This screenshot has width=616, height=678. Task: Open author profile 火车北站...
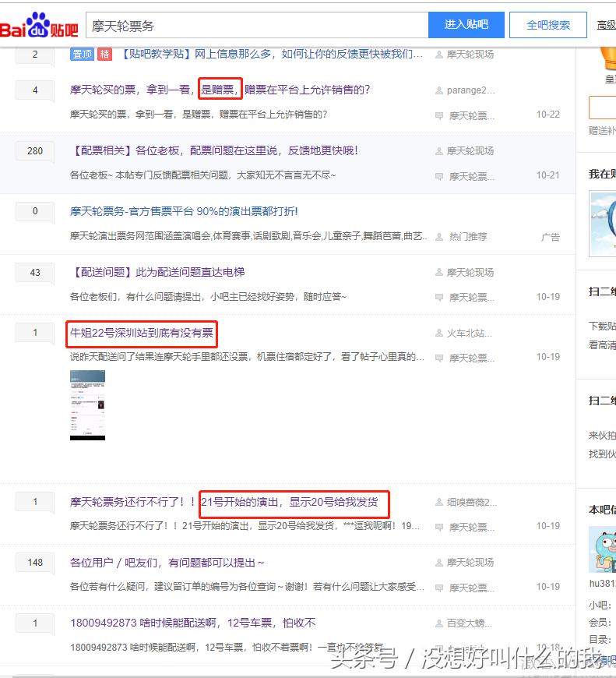[x=469, y=333]
